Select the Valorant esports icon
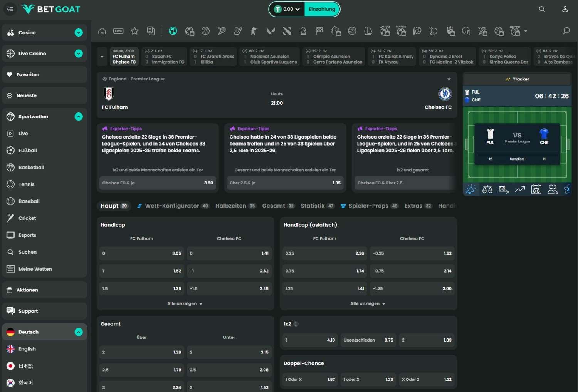 (x=271, y=31)
